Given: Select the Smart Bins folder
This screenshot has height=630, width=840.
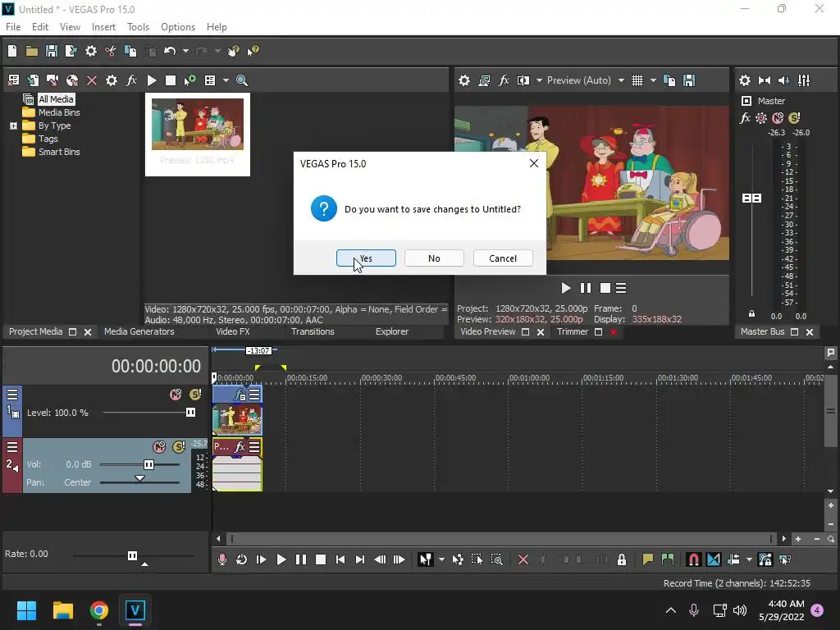Looking at the screenshot, I should click(x=59, y=152).
